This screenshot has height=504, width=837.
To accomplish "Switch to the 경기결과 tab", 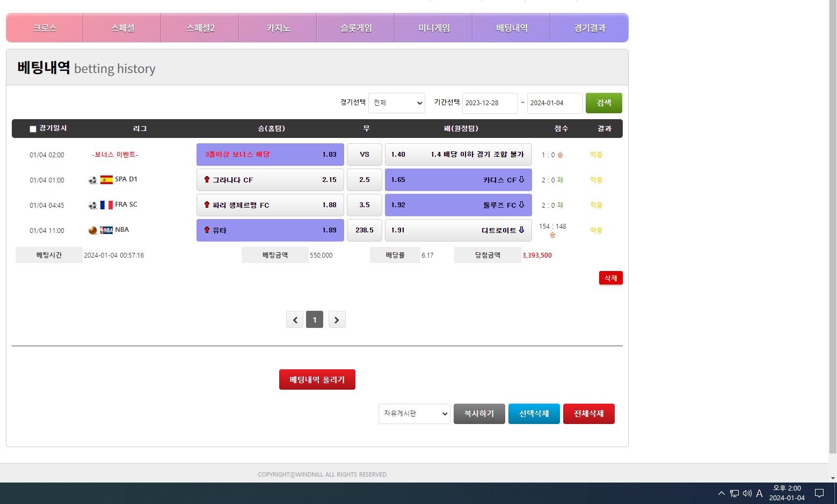I will click(x=589, y=27).
